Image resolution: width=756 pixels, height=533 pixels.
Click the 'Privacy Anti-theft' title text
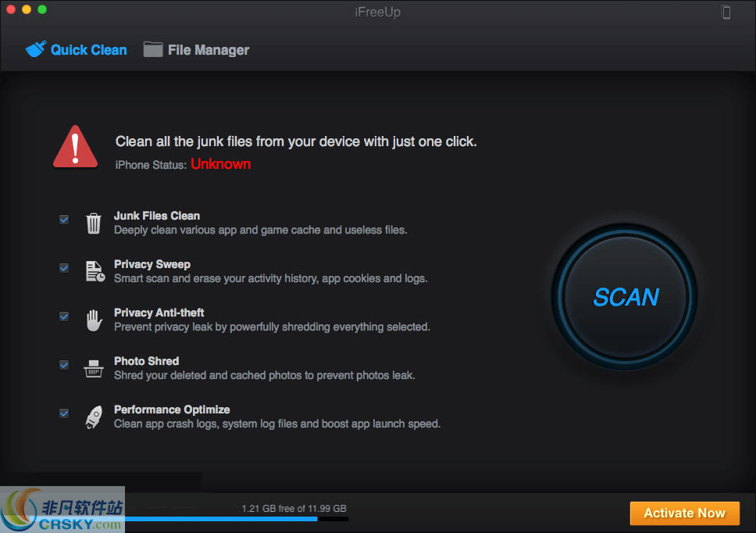click(159, 313)
